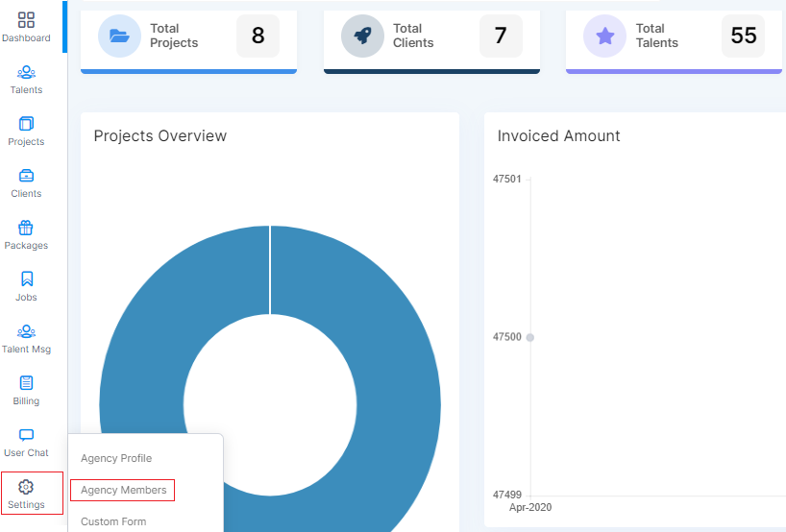Click the Total Projects count 8
This screenshot has height=532, width=786.
pos(258,36)
